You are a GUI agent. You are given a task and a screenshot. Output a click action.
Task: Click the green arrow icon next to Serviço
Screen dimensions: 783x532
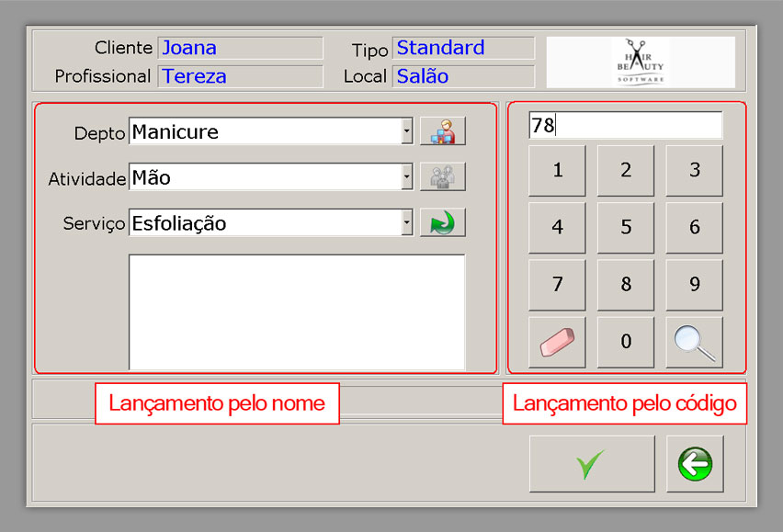pos(443,222)
